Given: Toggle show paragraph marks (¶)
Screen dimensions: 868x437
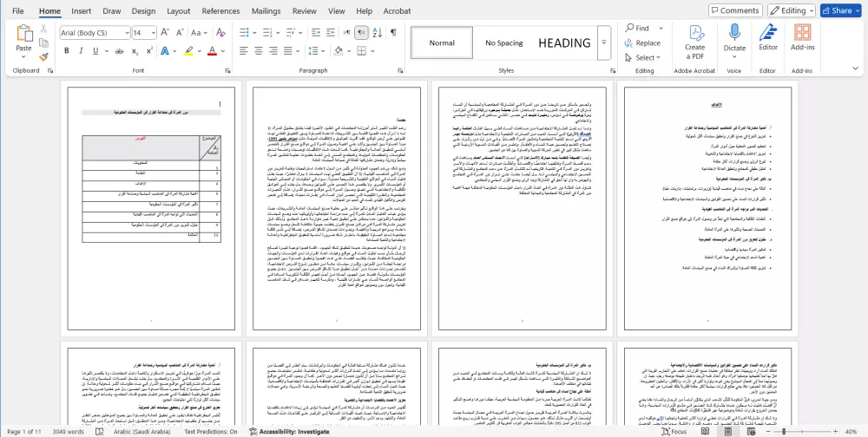Looking at the screenshot, I should pos(393,33).
